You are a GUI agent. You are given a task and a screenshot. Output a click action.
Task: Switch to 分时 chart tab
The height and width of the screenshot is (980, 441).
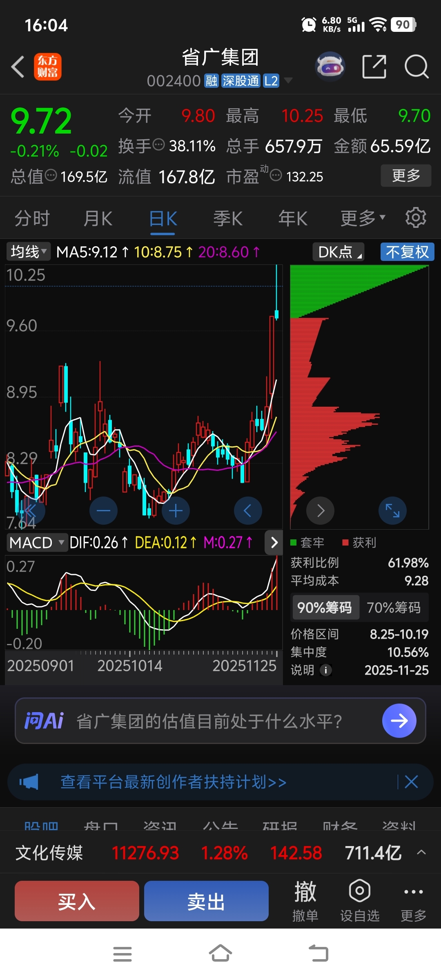(32, 218)
